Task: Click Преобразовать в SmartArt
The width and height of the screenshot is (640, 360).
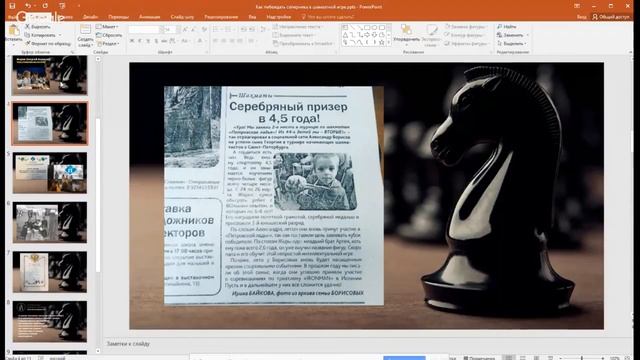Action: click(304, 43)
